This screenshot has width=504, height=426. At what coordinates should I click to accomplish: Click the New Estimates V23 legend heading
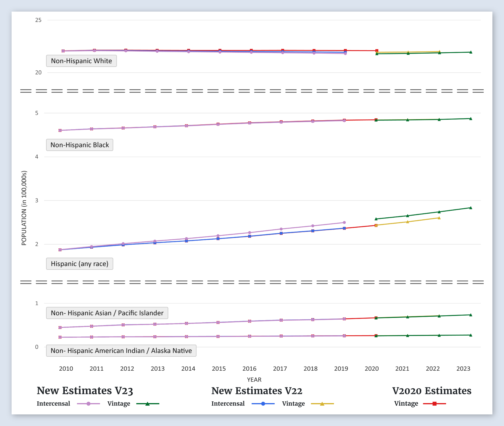tap(85, 391)
